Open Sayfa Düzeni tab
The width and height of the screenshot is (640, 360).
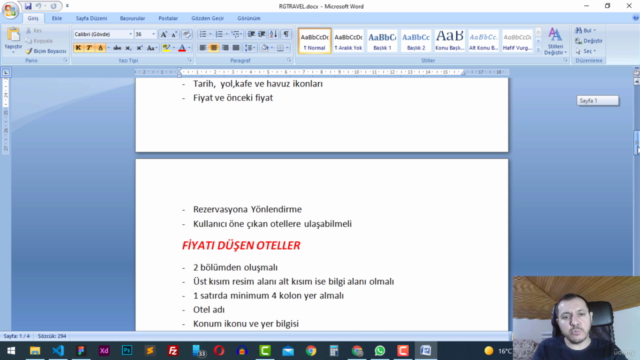tap(91, 18)
